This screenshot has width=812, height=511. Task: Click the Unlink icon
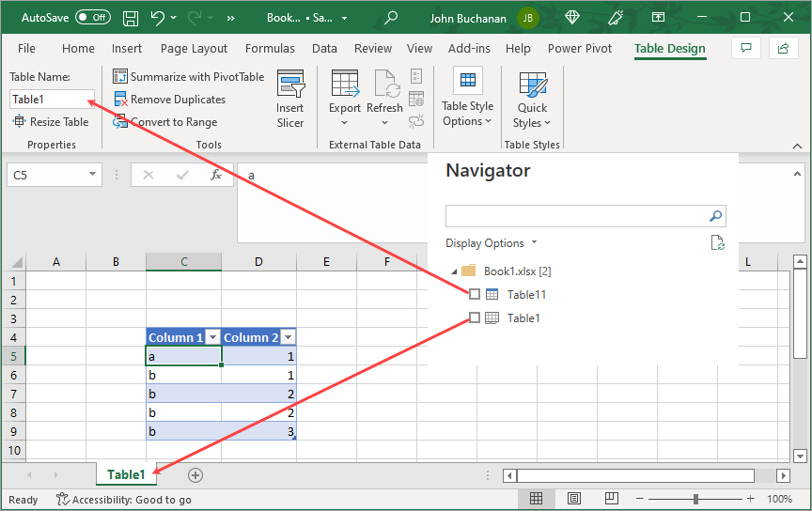tap(416, 120)
